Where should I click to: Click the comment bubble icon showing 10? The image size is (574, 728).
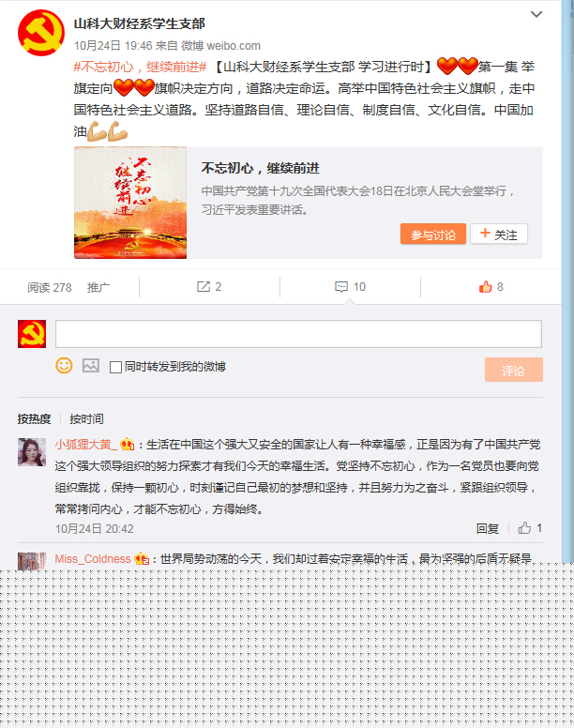(341, 286)
